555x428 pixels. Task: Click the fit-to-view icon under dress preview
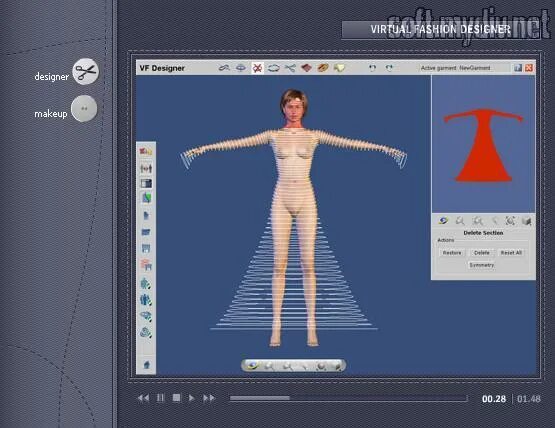point(510,221)
